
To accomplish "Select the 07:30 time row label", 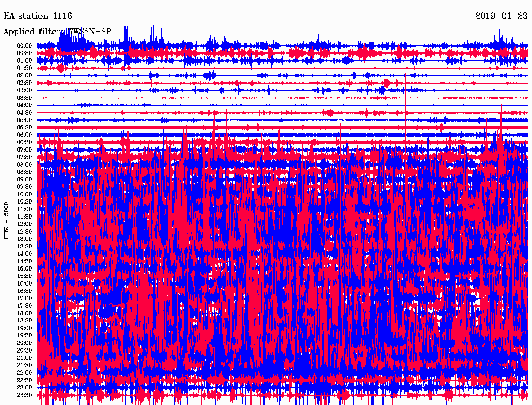I will 24,157.
